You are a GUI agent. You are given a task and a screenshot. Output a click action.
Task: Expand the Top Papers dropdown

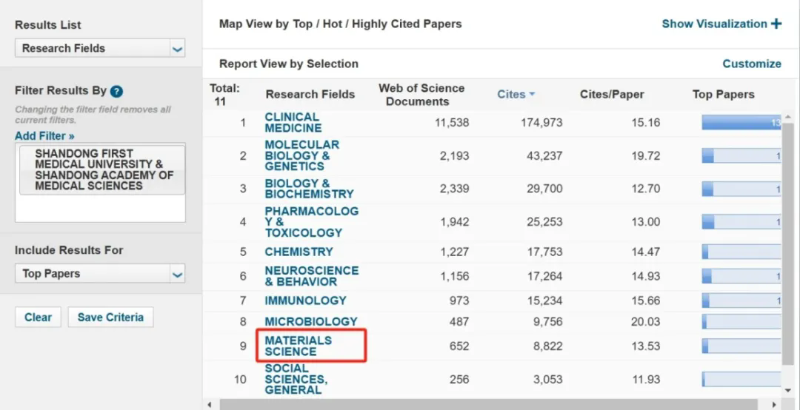point(100,273)
